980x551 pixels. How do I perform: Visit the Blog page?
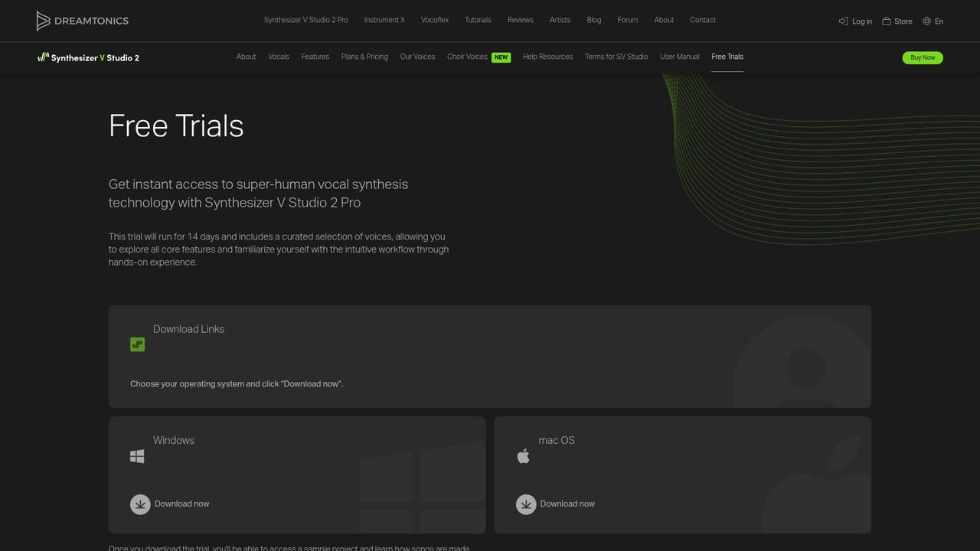(594, 20)
